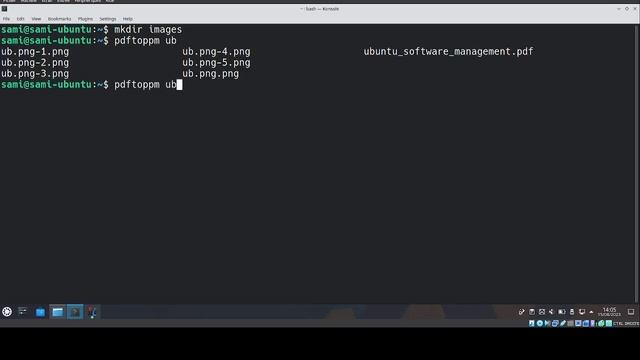Open the picture tray icon next to the clipboard
Viewport: 640px width, 360px height.
click(542, 312)
